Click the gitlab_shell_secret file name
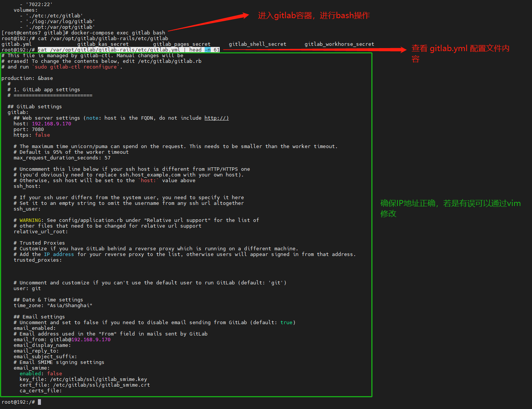532x409 pixels. pos(258,44)
